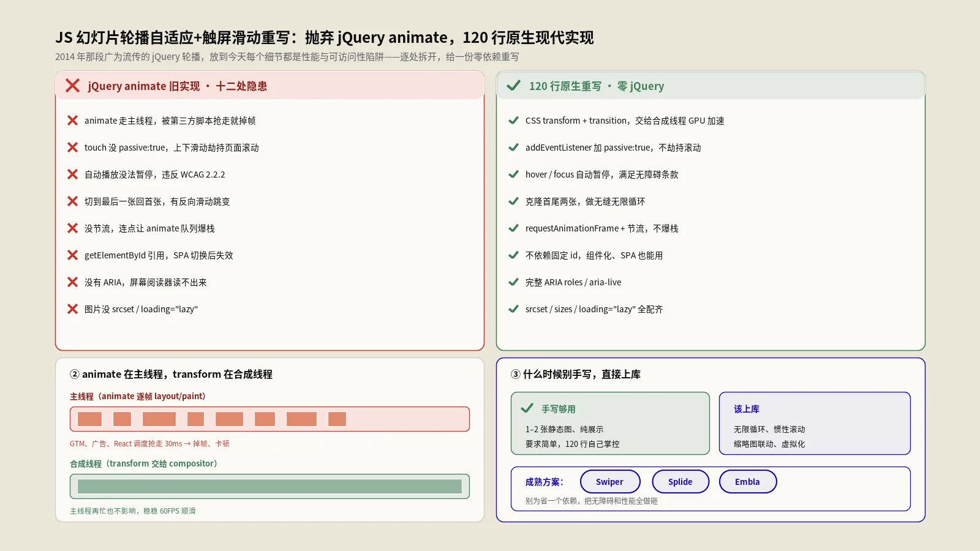This screenshot has height=551, width=980.
Task: Click the large green check in 120 行 header
Action: coord(513,86)
